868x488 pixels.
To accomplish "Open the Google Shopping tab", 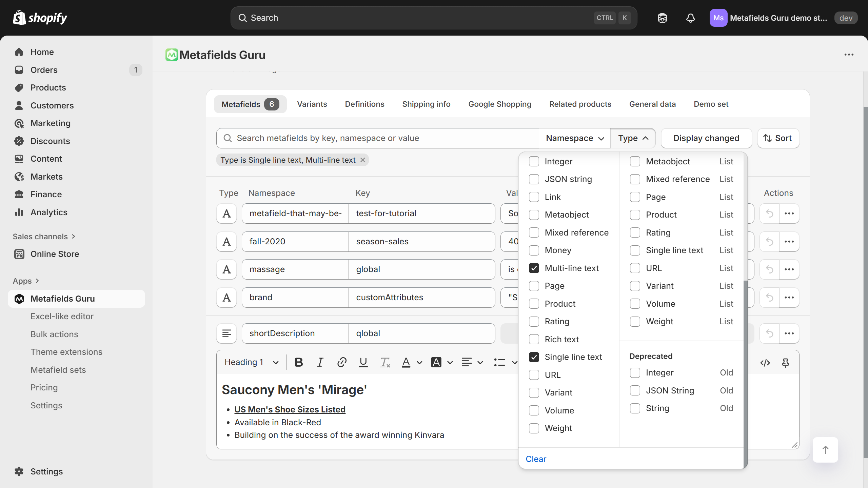I will 500,104.
